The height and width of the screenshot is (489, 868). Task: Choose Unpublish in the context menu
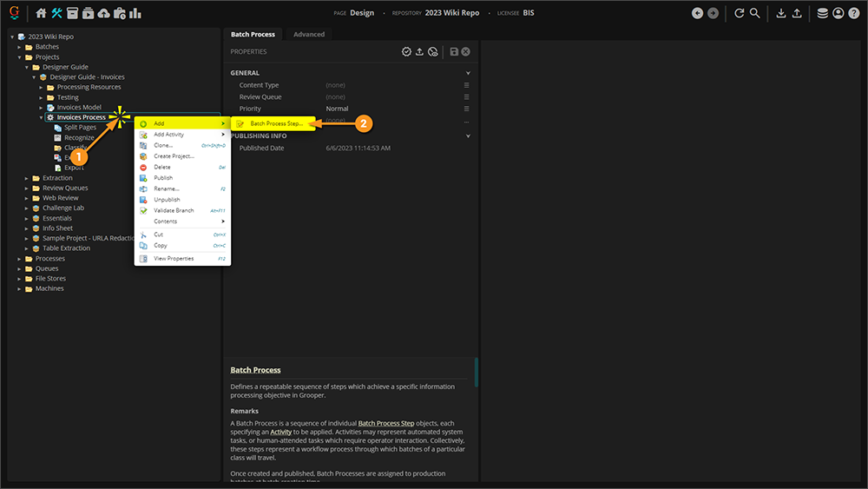tap(182, 200)
